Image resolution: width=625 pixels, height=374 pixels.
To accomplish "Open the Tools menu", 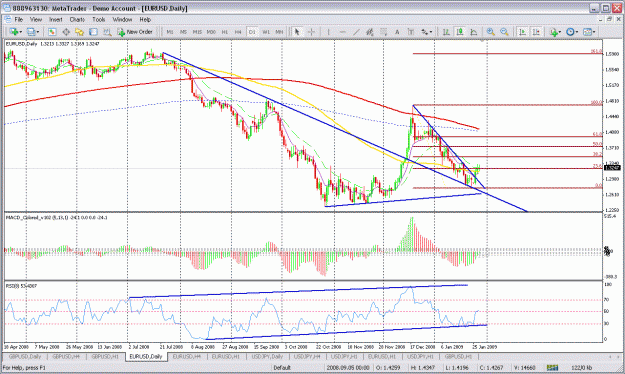I will [x=98, y=19].
